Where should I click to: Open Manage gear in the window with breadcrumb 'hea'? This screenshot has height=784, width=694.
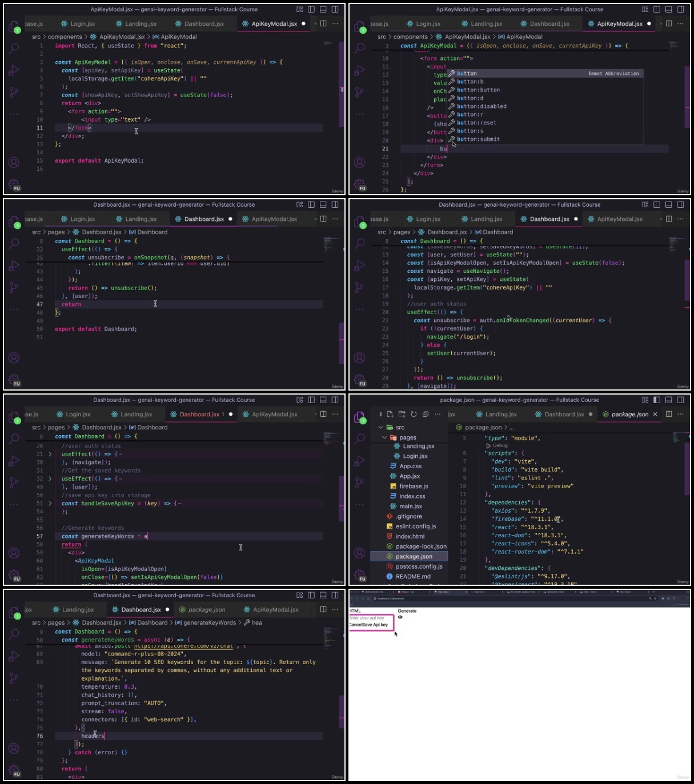(x=14, y=771)
